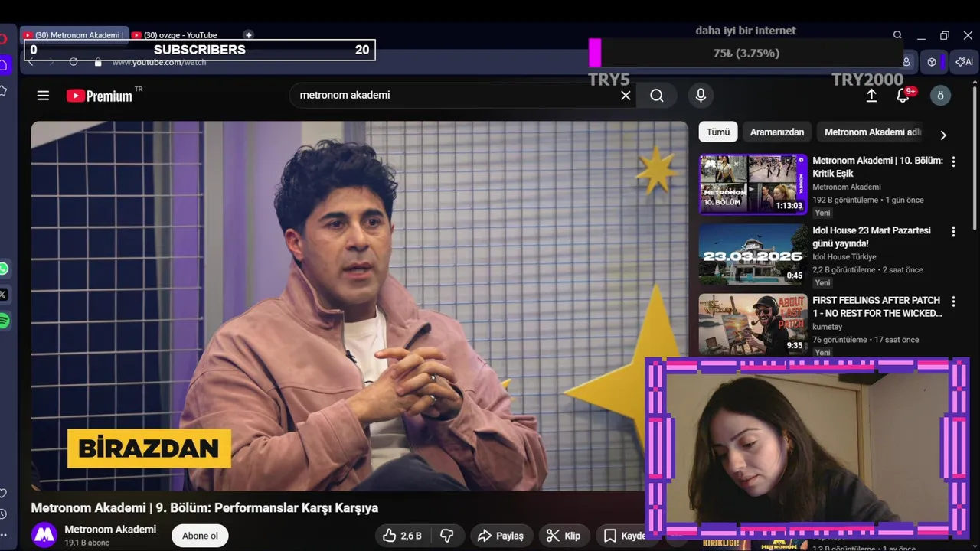Like the video showing 2,6 B
Image resolution: width=980 pixels, height=551 pixels.
point(403,536)
